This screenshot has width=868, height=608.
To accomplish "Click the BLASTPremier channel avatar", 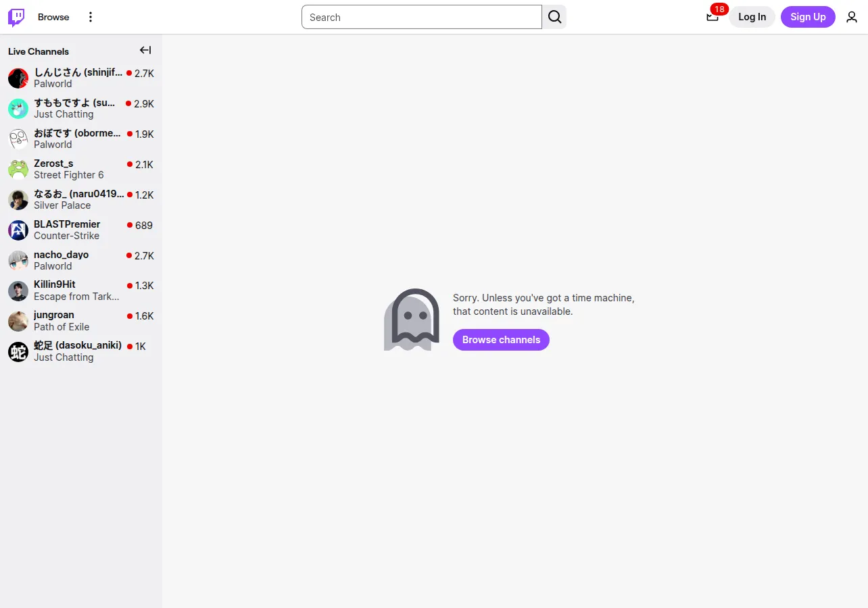I will click(18, 230).
